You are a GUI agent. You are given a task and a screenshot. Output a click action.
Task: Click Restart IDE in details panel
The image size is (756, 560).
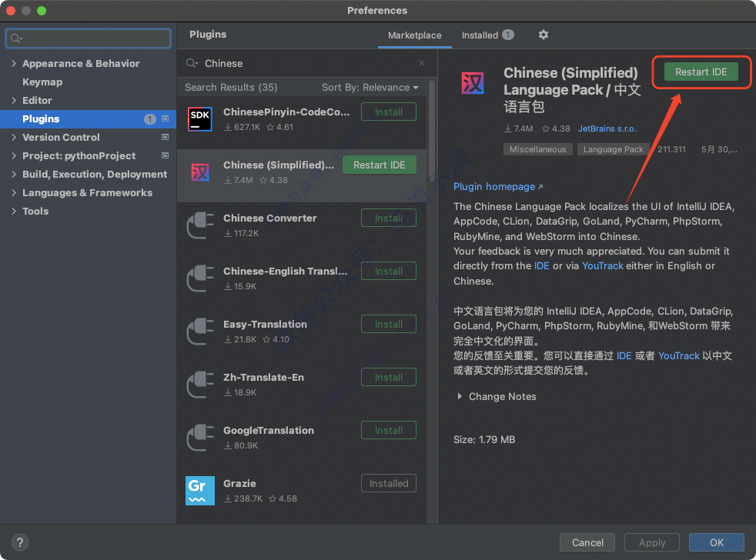(x=701, y=72)
